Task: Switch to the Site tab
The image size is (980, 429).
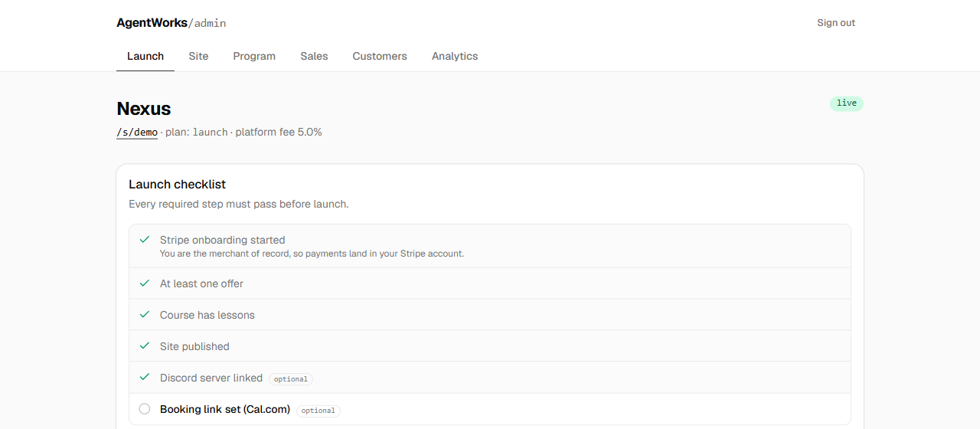Action: tap(198, 56)
